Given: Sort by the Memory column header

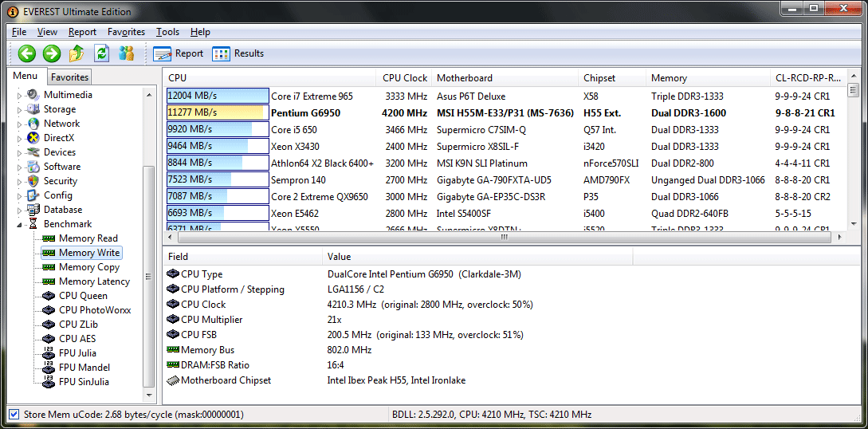Looking at the screenshot, I should pyautogui.click(x=708, y=78).
